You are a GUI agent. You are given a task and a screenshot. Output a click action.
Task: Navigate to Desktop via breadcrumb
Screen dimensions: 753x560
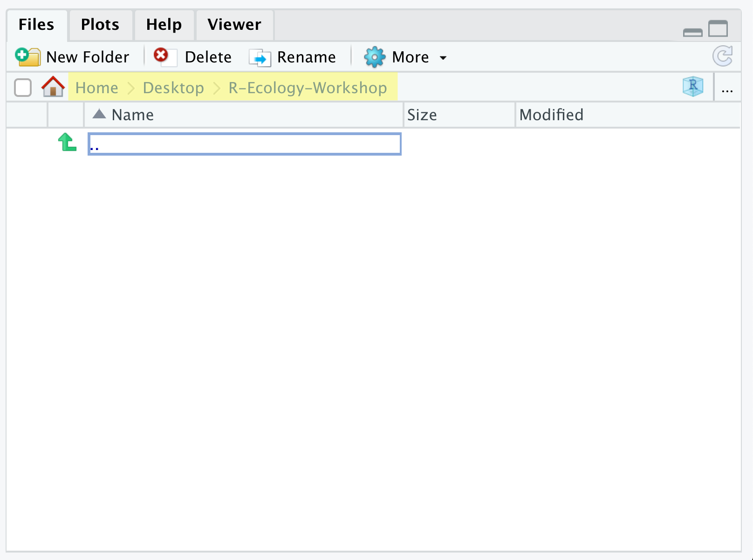pos(173,88)
